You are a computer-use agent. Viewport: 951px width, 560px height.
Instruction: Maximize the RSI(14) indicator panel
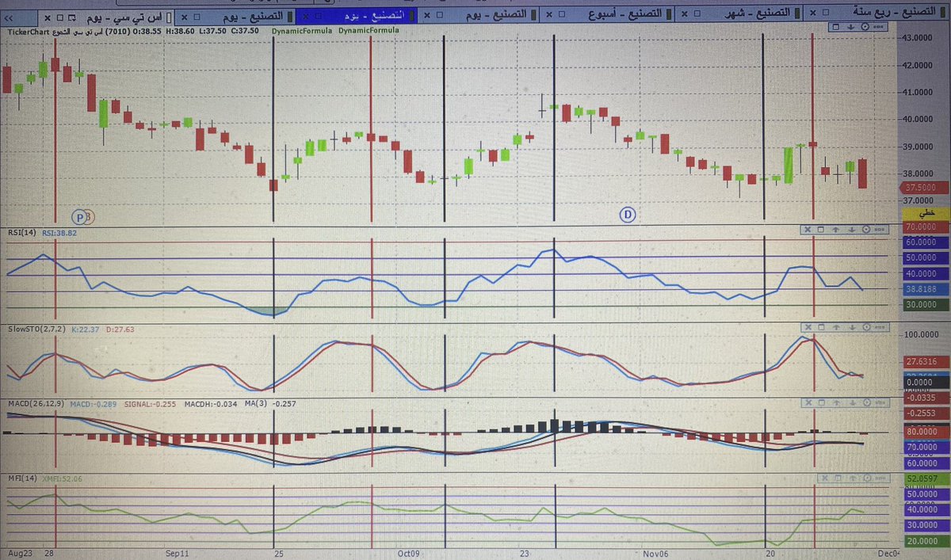click(821, 230)
